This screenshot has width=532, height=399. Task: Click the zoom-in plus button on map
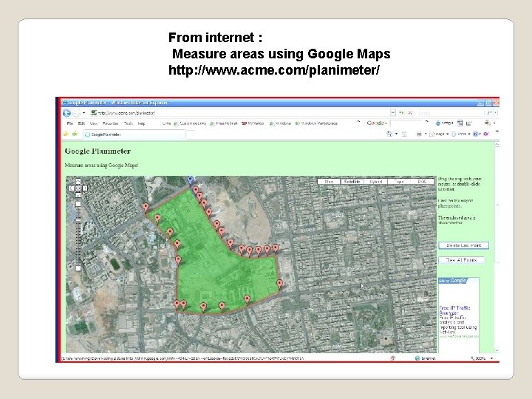tap(78, 204)
